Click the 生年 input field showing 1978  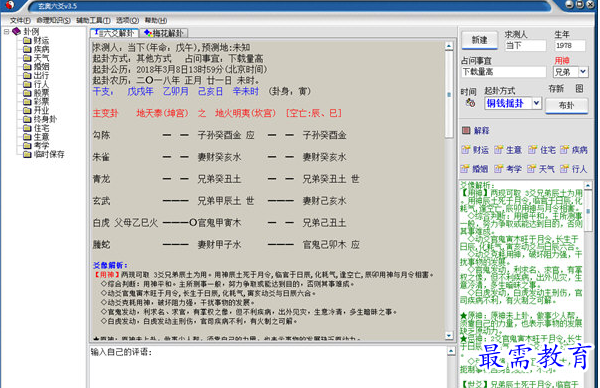pos(570,46)
